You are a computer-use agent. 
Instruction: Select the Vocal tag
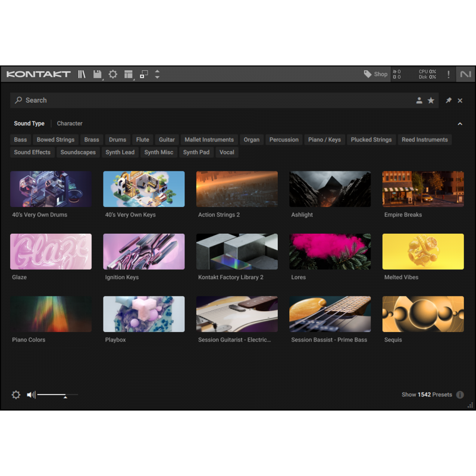click(227, 152)
